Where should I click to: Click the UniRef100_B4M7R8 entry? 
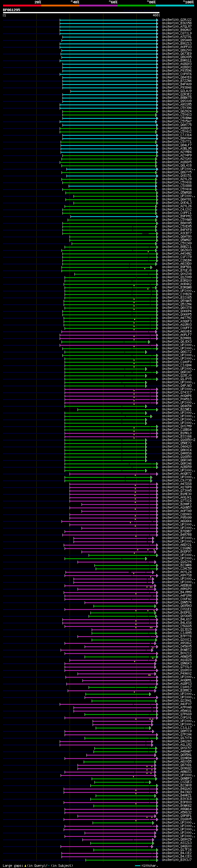pyautogui.click(x=176, y=535)
